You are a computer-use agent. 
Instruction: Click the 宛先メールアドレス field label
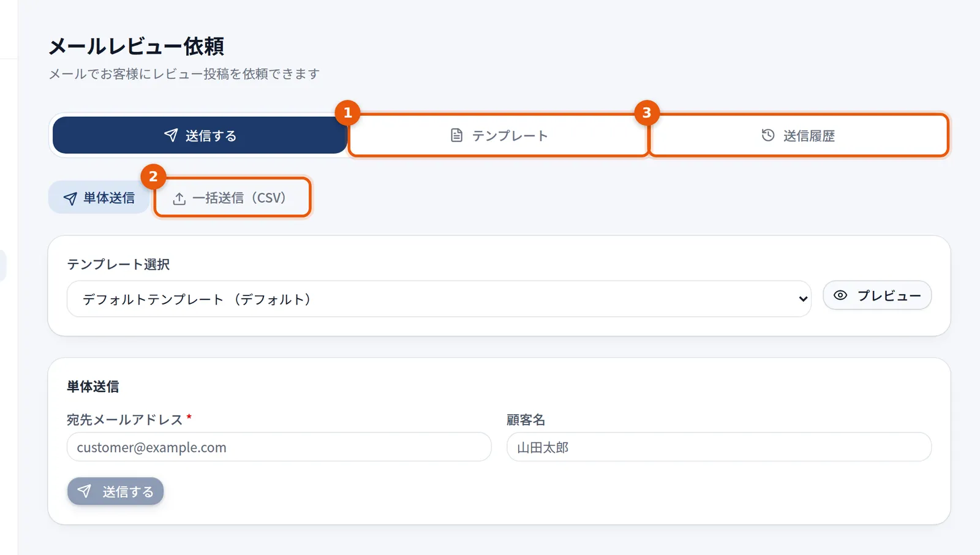click(x=125, y=420)
